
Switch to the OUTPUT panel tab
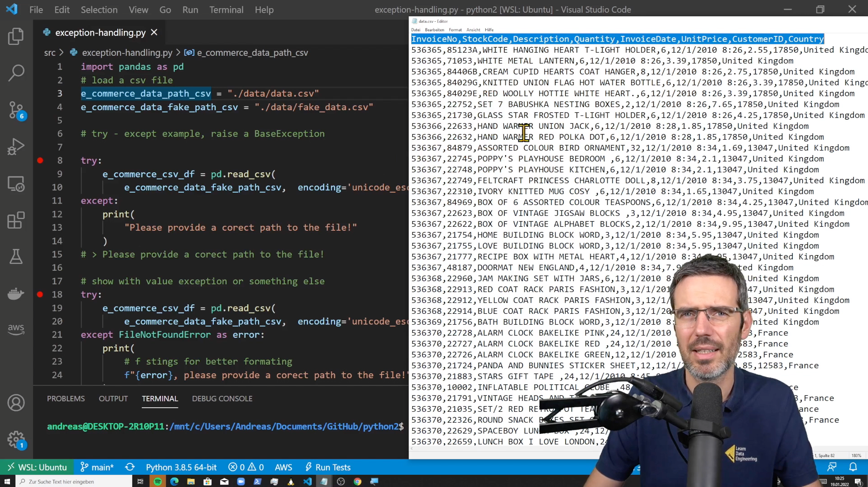pos(113,399)
